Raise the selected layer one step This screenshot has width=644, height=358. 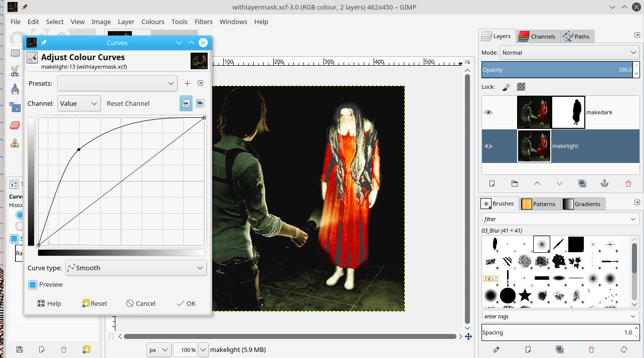tap(537, 184)
